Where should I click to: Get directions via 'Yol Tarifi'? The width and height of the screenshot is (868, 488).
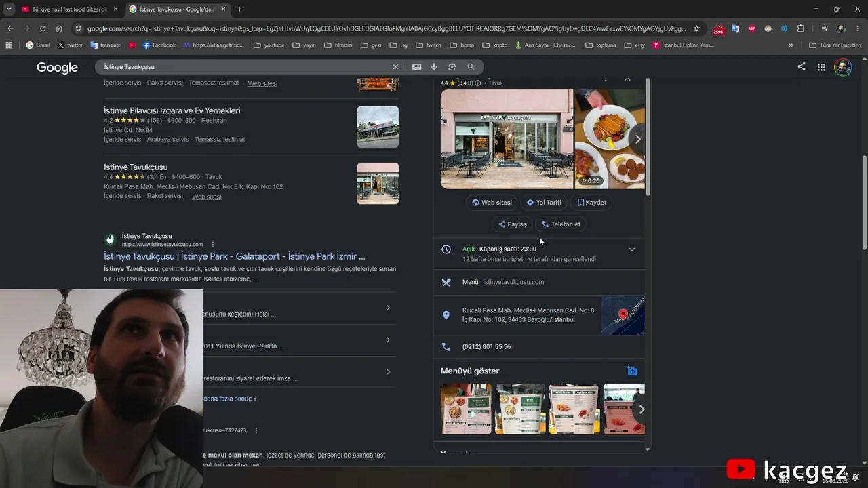544,203
